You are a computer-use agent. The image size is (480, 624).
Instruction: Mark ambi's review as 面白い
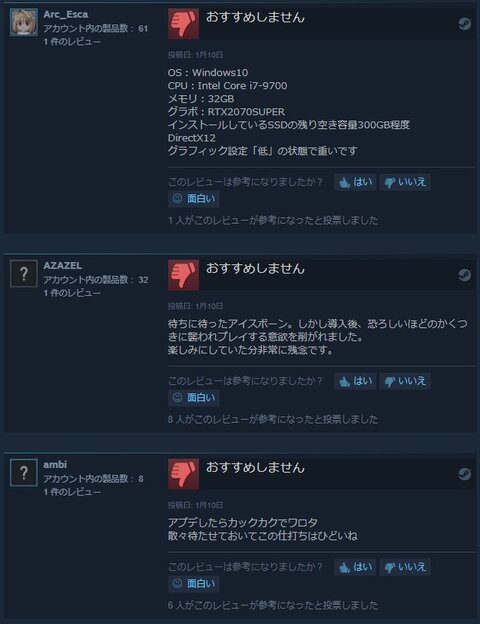tap(194, 584)
